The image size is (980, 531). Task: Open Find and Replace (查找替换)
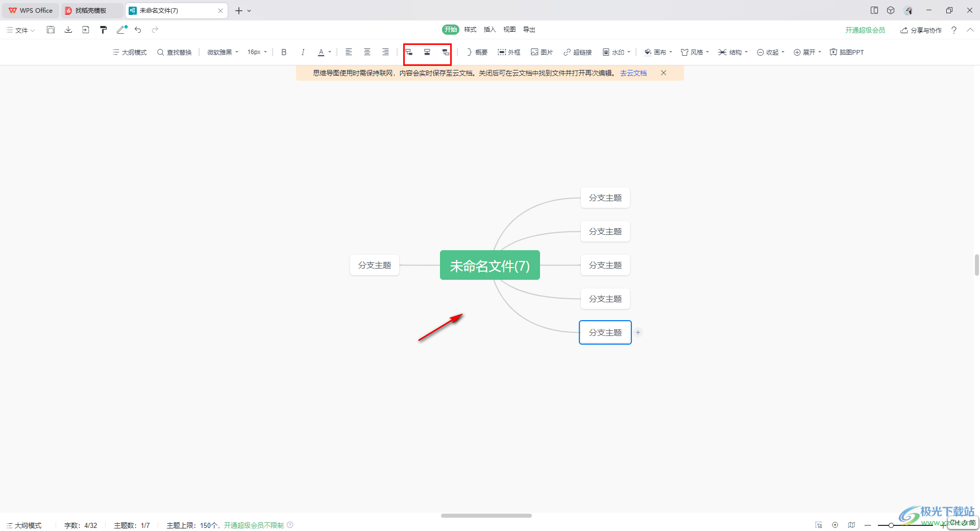coord(175,52)
